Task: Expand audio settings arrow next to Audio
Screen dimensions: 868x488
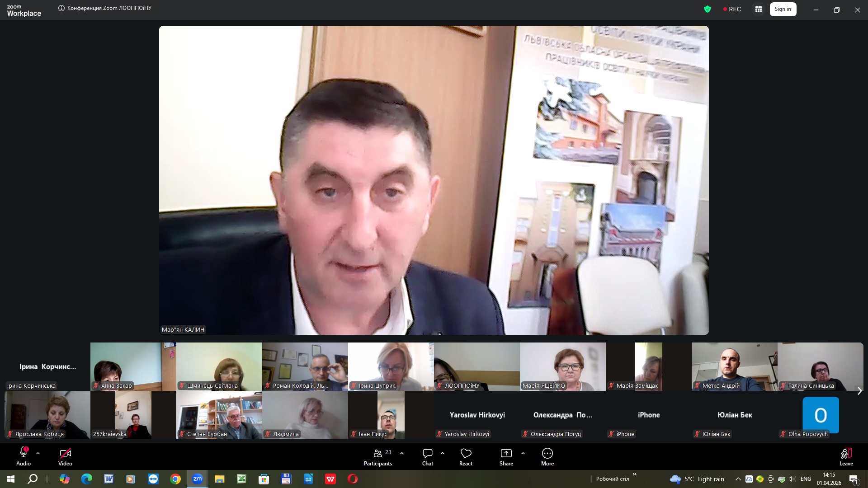Action: point(38,453)
